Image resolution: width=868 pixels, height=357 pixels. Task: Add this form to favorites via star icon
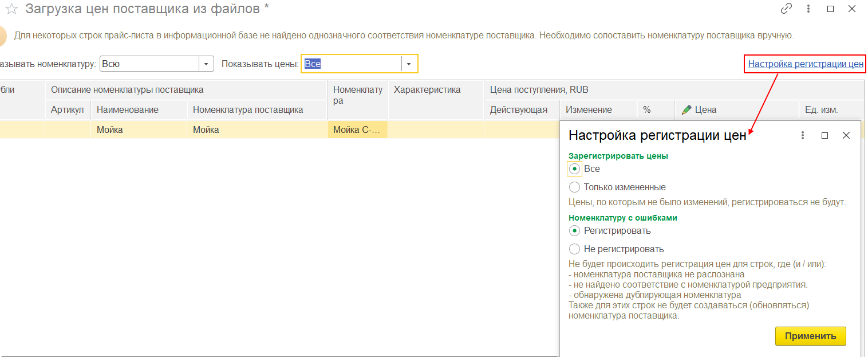11,9
